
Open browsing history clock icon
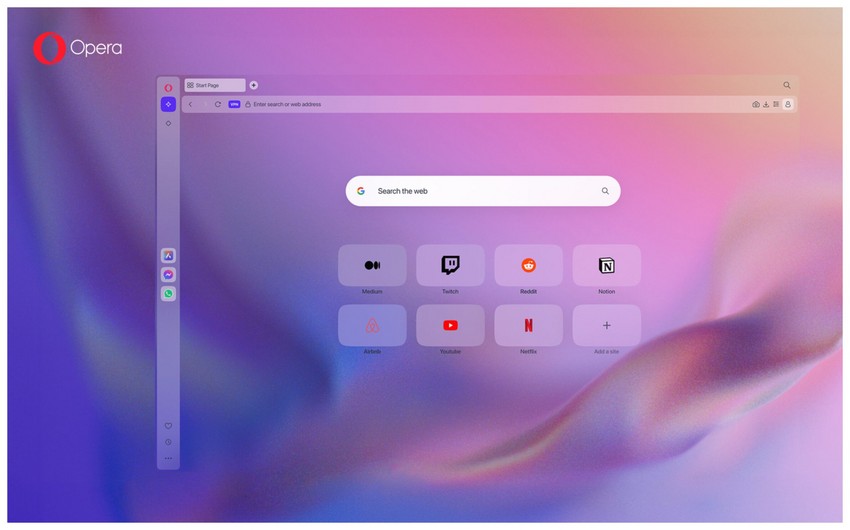pyautogui.click(x=169, y=442)
